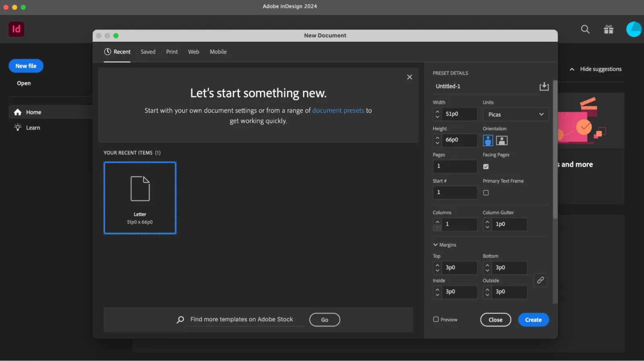Select portrait orientation icon

[488, 140]
